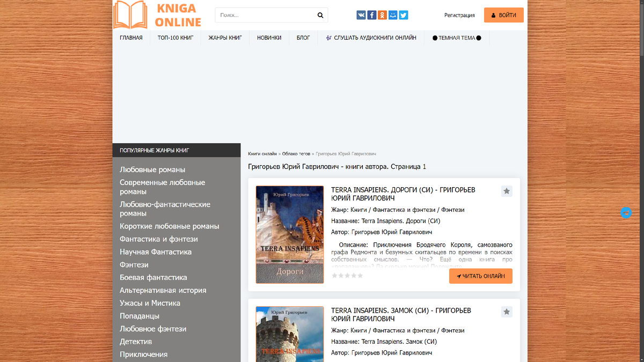644x362 pixels.
Task: Click the page heading Григорьев Юрий Гаврилович - книги автора
Action: coord(337,167)
